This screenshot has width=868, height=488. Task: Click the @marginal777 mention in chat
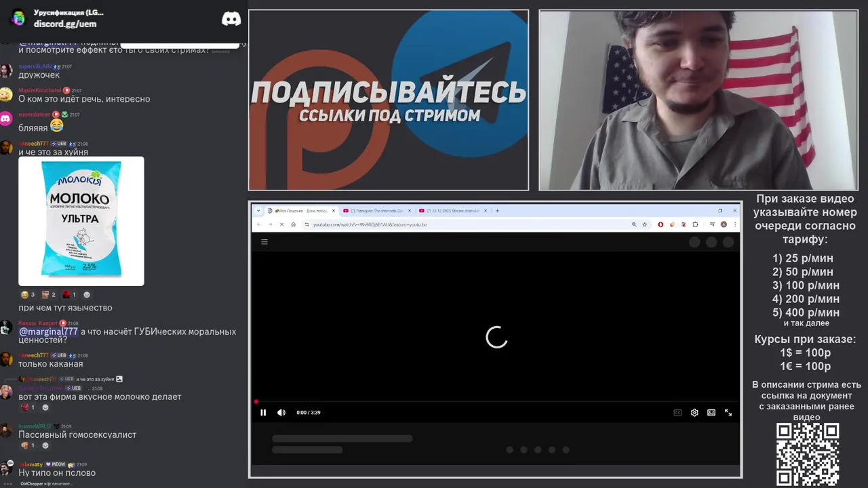pos(48,331)
